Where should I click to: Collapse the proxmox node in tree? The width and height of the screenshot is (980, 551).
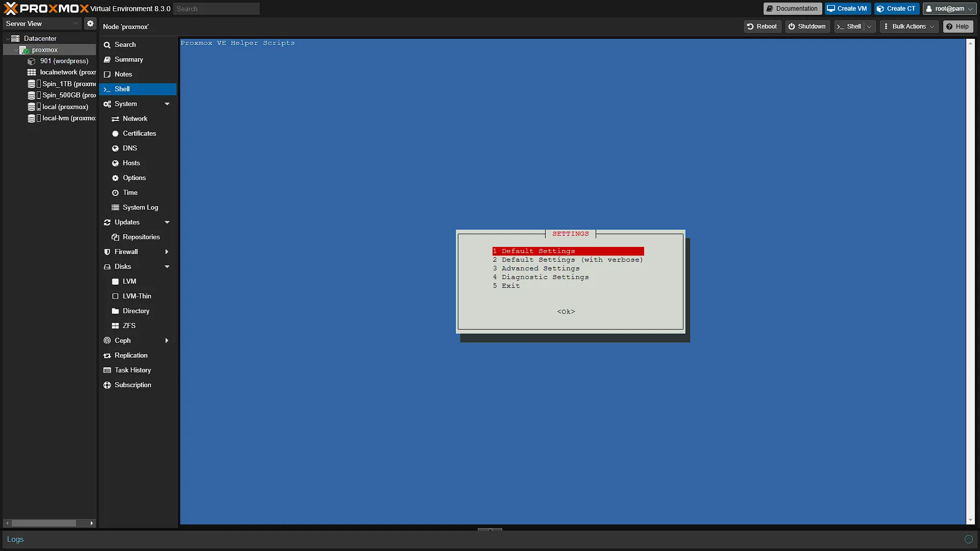point(16,50)
